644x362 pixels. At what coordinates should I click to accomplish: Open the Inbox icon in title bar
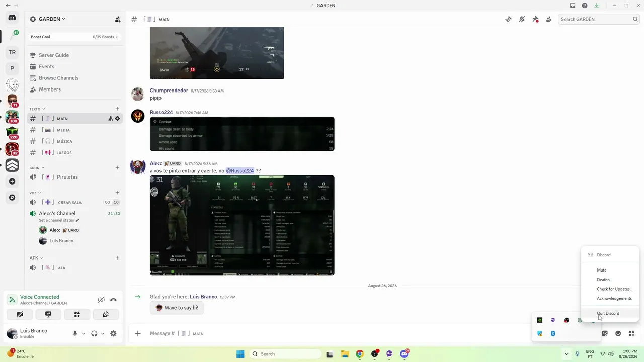pos(573,6)
